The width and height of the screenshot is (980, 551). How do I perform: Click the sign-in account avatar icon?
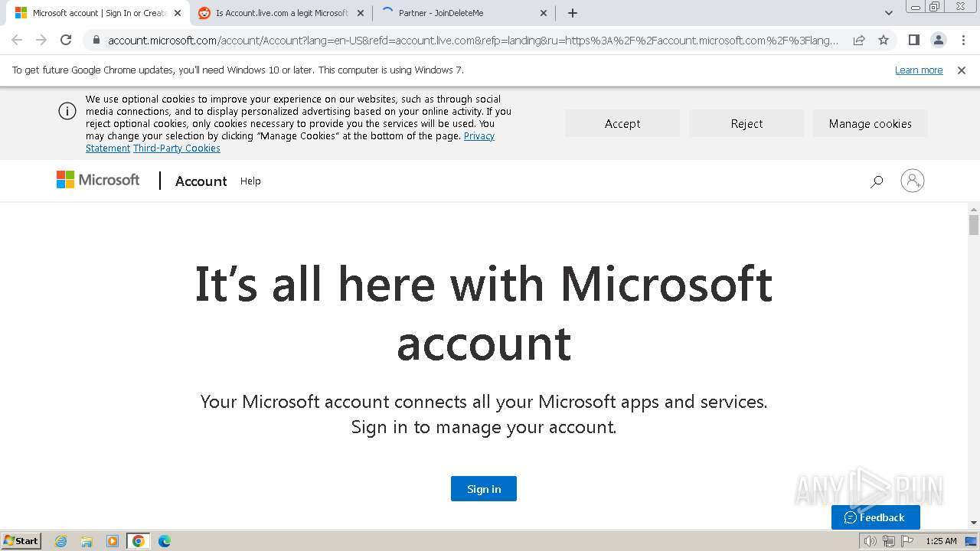[913, 181]
